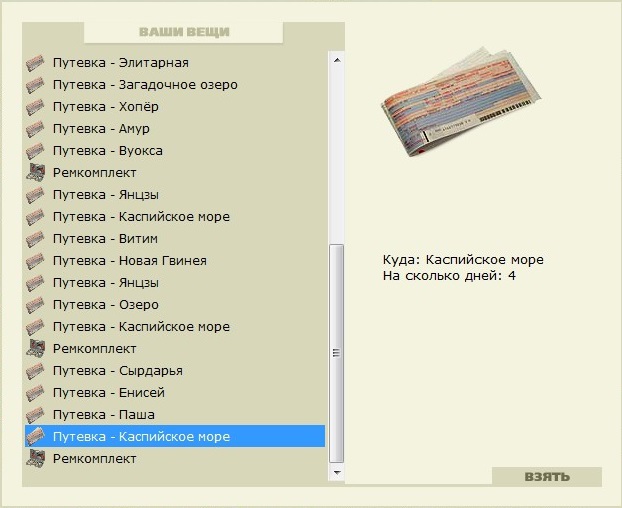Click the ticket icon beside Путевка - Паша
Screen dimensions: 622x508
[35, 415]
